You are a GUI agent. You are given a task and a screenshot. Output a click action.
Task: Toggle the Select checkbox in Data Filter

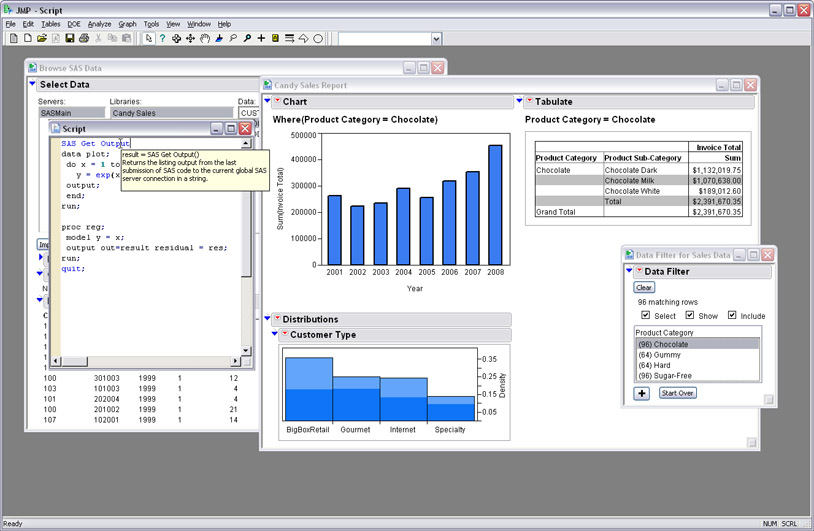[645, 315]
